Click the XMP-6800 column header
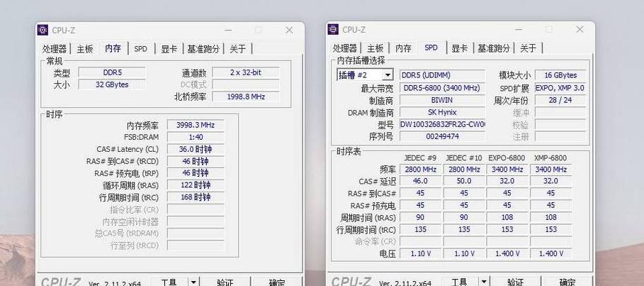This screenshot has width=644, height=286. [550, 158]
